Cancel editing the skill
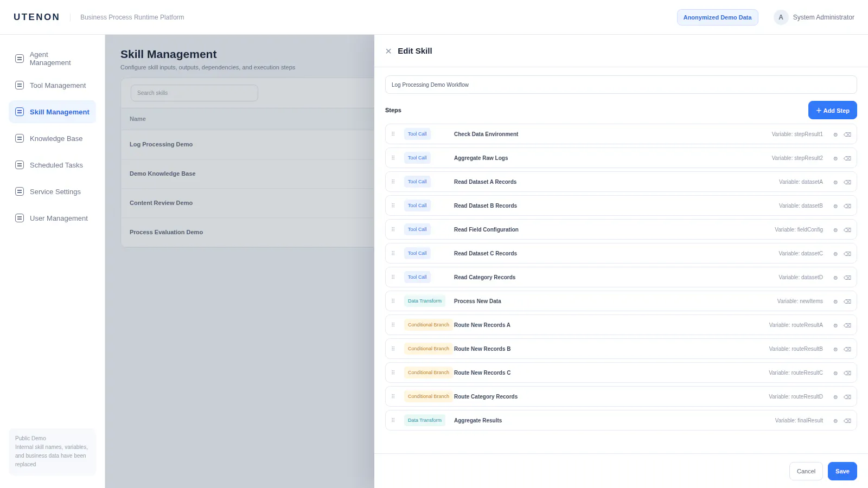Viewport: 868px width, 488px height. point(806,471)
